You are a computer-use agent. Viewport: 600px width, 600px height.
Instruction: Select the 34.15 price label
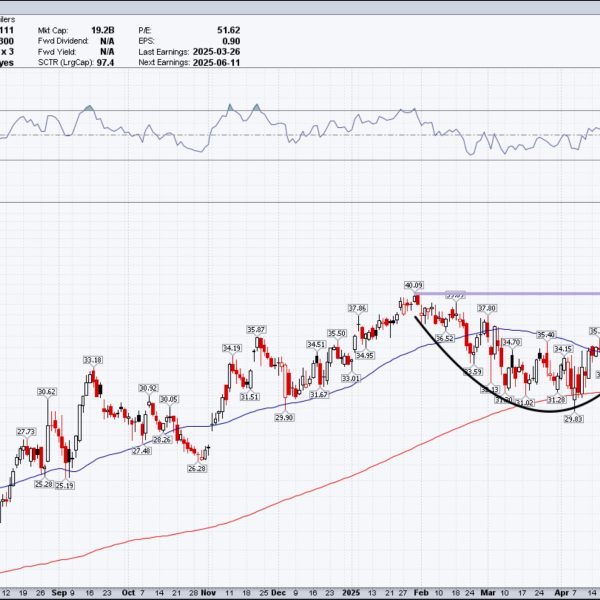pos(563,349)
